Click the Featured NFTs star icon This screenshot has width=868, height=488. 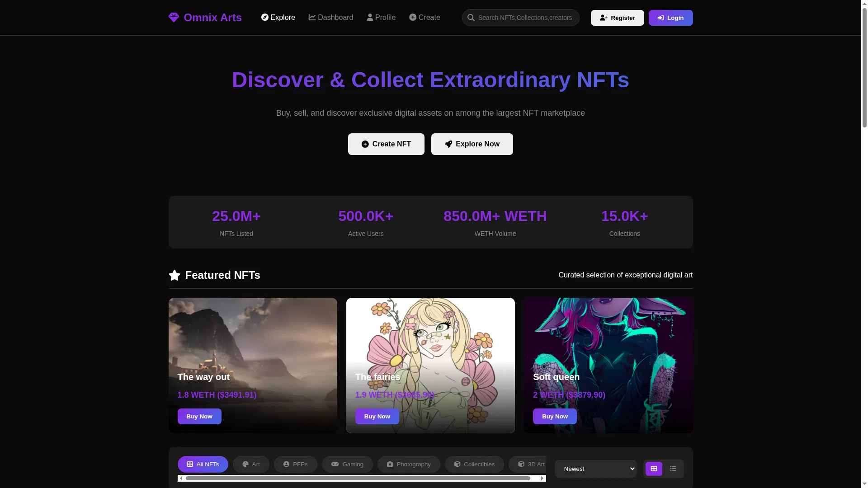point(175,275)
